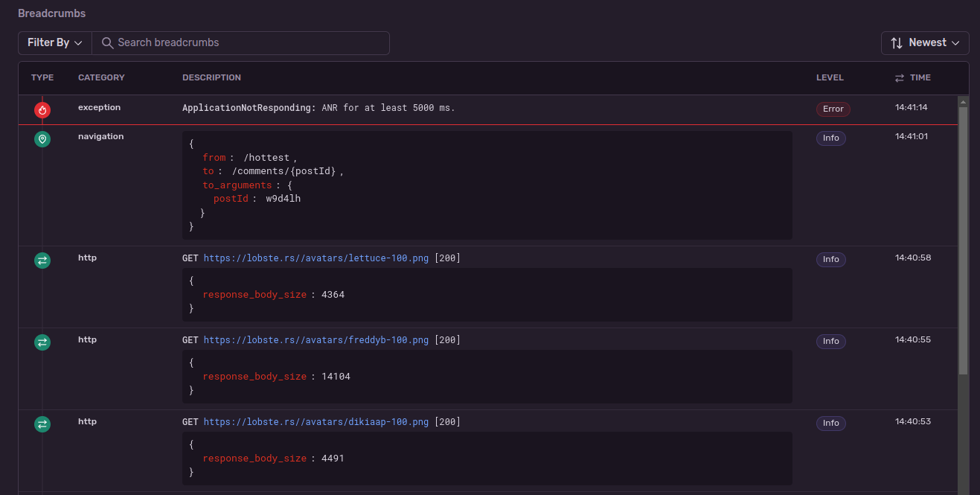Image resolution: width=980 pixels, height=495 pixels.
Task: Click timestamp 14:40:53
Action: click(913, 421)
